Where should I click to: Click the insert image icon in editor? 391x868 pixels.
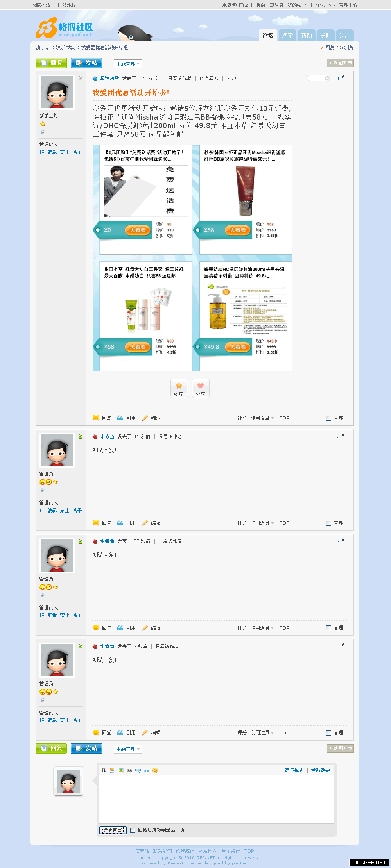[121, 770]
